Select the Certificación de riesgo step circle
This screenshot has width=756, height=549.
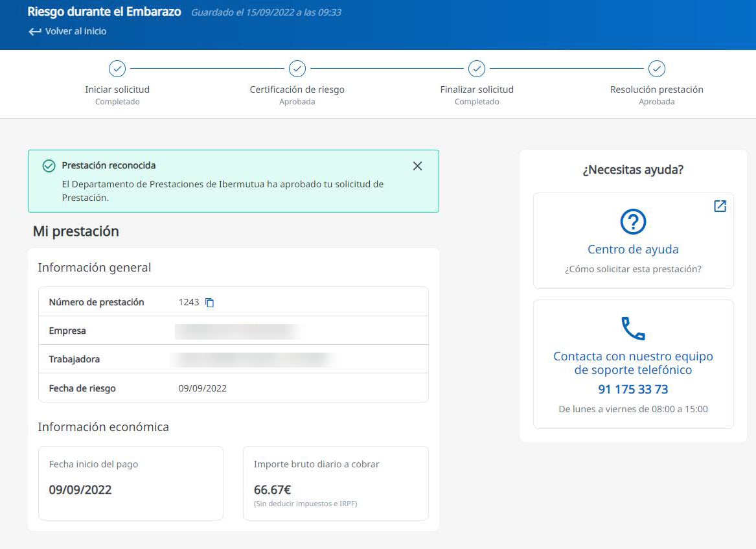pos(297,69)
